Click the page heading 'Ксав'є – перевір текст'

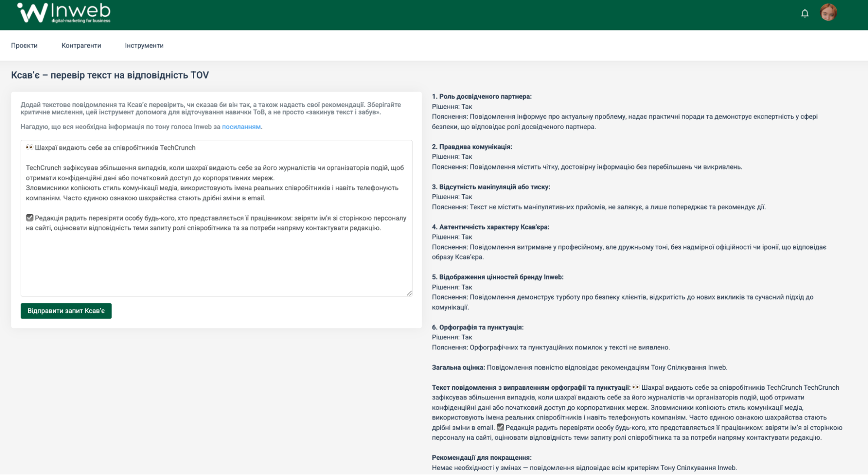[x=110, y=75]
